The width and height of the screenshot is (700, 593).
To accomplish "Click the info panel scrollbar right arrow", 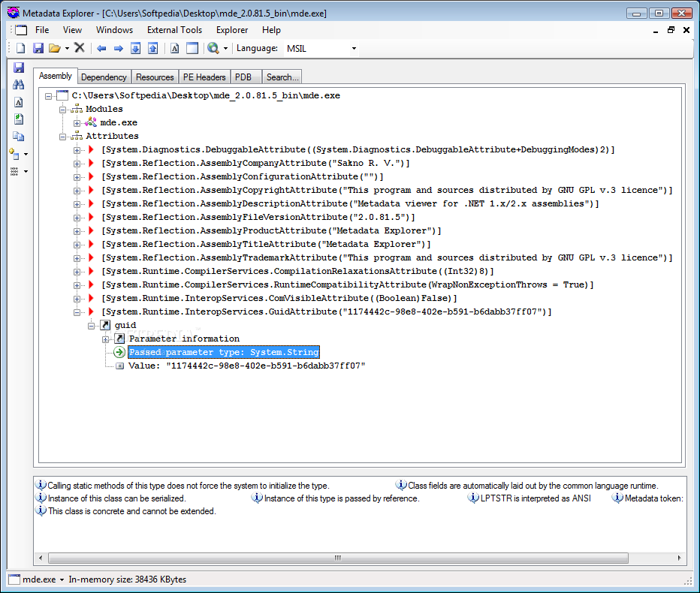I will click(679, 558).
